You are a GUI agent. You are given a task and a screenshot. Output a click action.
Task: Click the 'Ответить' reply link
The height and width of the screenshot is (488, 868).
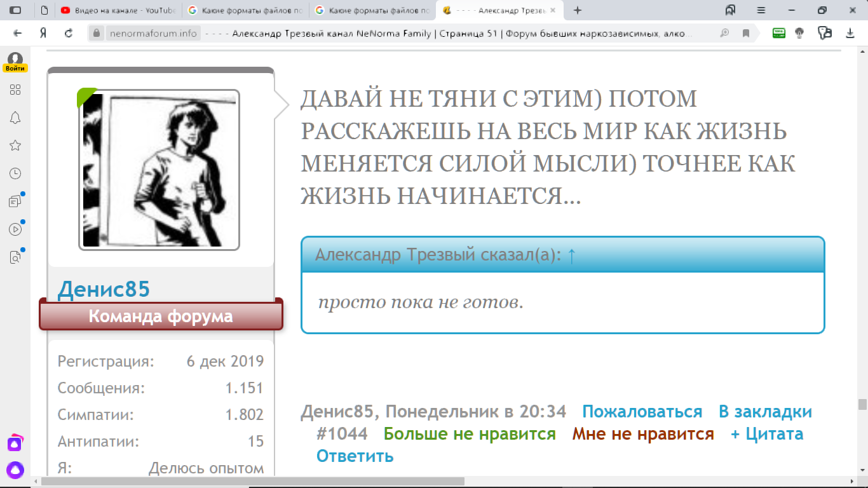point(353,456)
